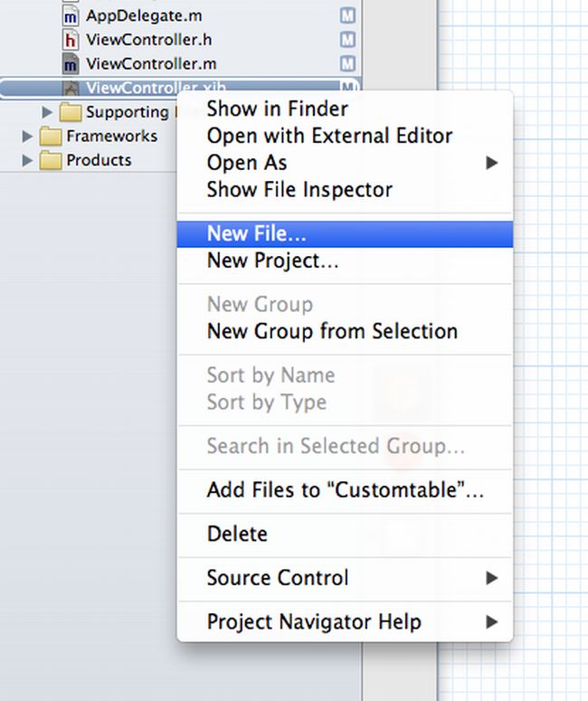The width and height of the screenshot is (588, 701).
Task: Select Show in Finder
Action: pos(277,109)
